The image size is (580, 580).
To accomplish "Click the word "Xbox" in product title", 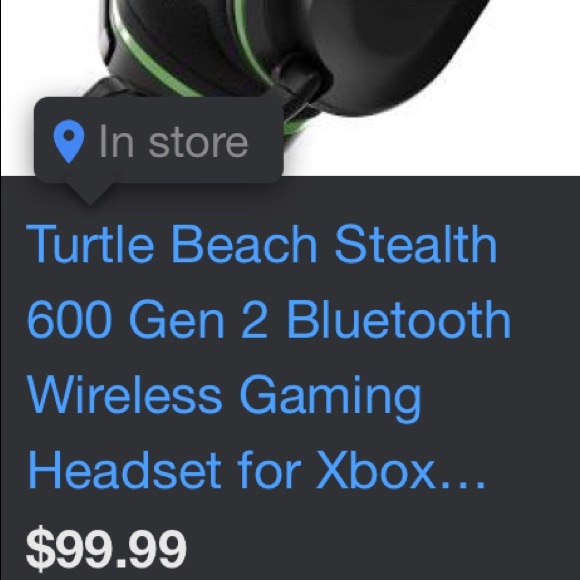I will pyautogui.click(x=375, y=471).
